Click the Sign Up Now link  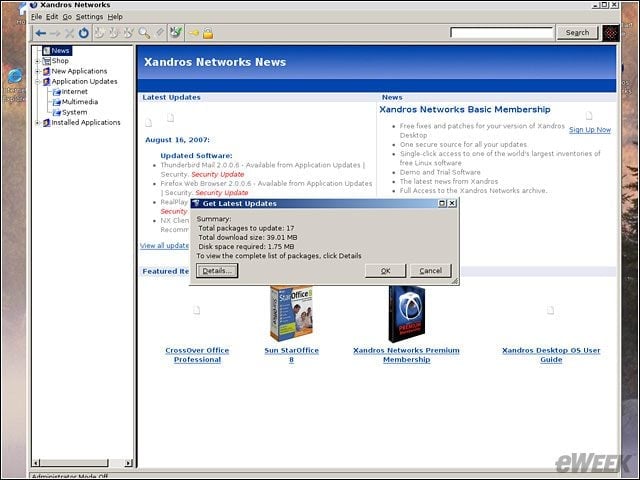coord(590,130)
